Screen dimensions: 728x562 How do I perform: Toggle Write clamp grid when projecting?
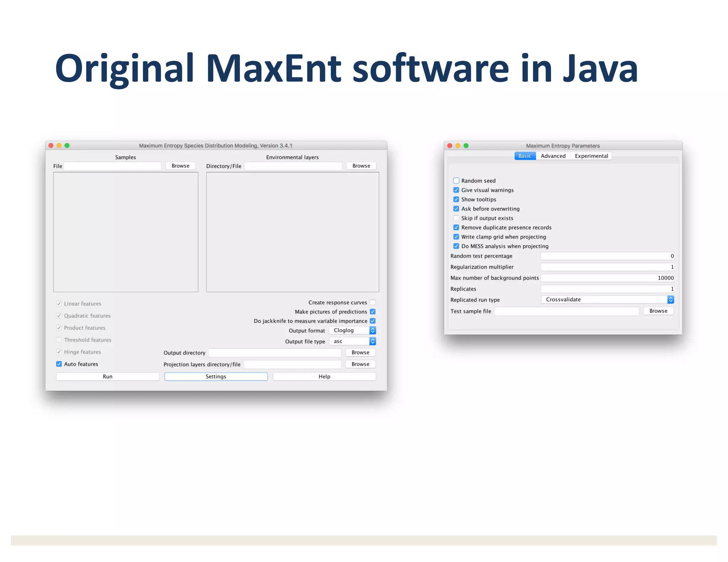tap(456, 237)
